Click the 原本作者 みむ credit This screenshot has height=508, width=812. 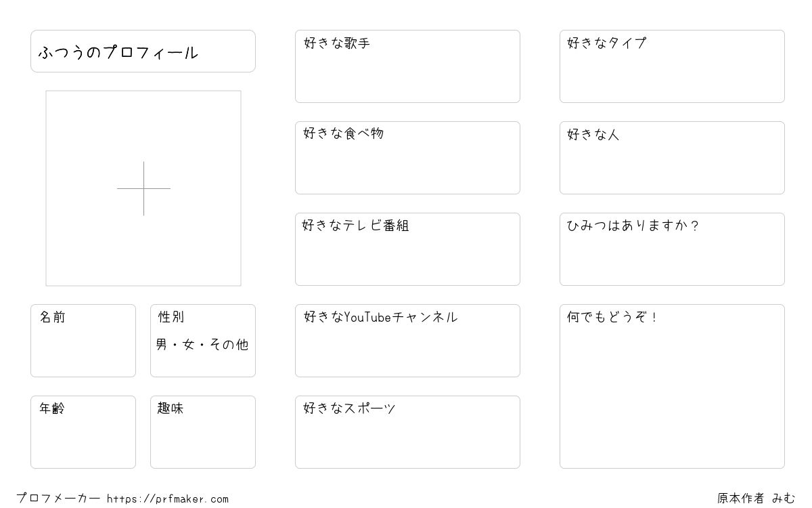(757, 499)
